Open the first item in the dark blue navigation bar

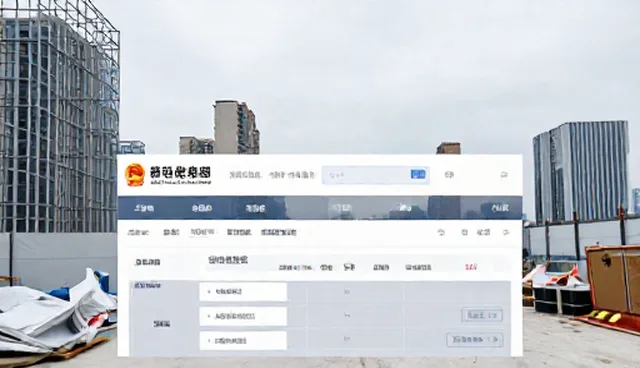click(x=144, y=208)
